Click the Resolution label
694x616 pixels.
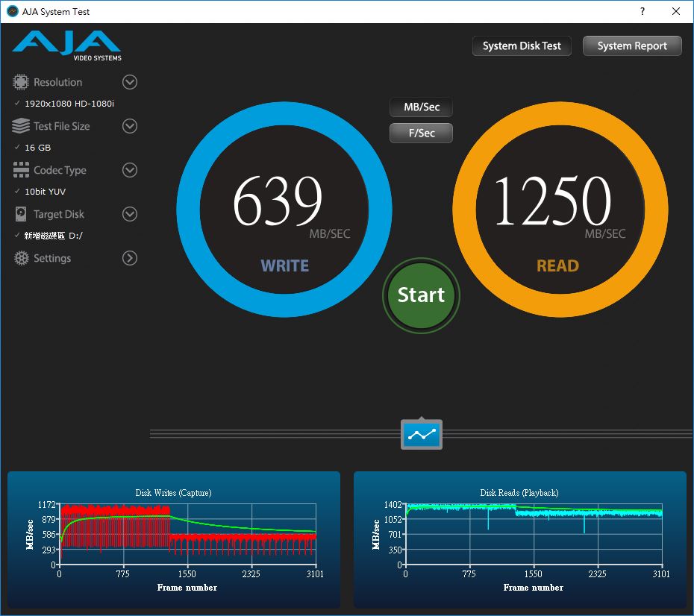point(58,82)
